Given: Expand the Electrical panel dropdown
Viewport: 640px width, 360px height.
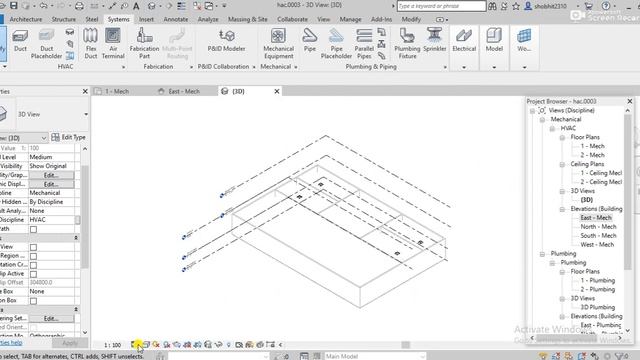Looking at the screenshot, I should [464, 67].
